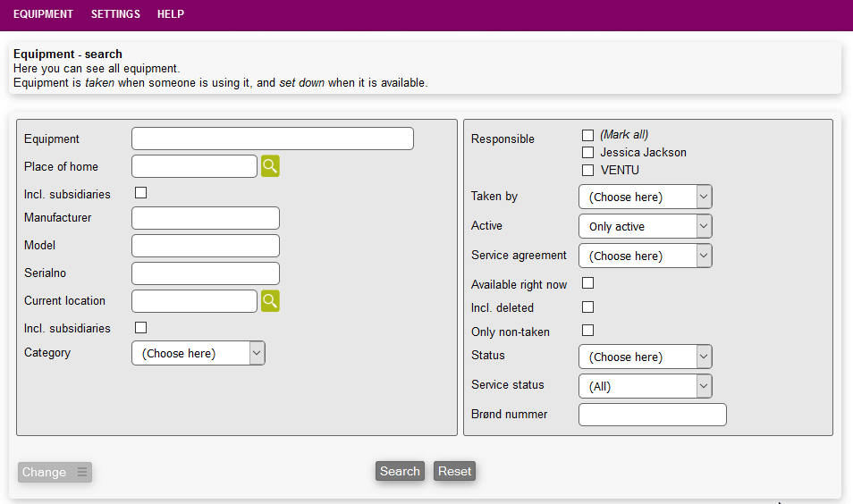Click the Current location search magnifier icon

coord(270,301)
